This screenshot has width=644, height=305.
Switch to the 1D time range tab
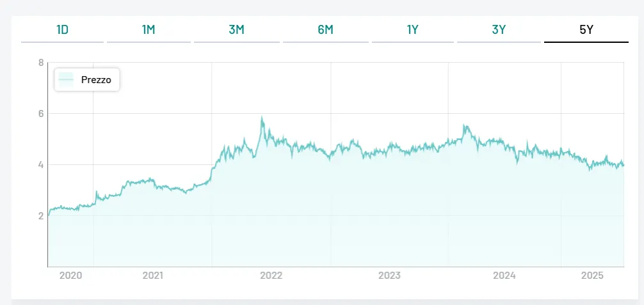tap(62, 29)
